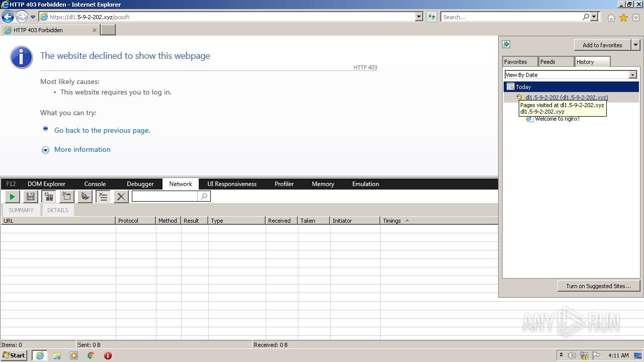Open the Windows Start menu
The image size is (644, 362).
(x=14, y=355)
